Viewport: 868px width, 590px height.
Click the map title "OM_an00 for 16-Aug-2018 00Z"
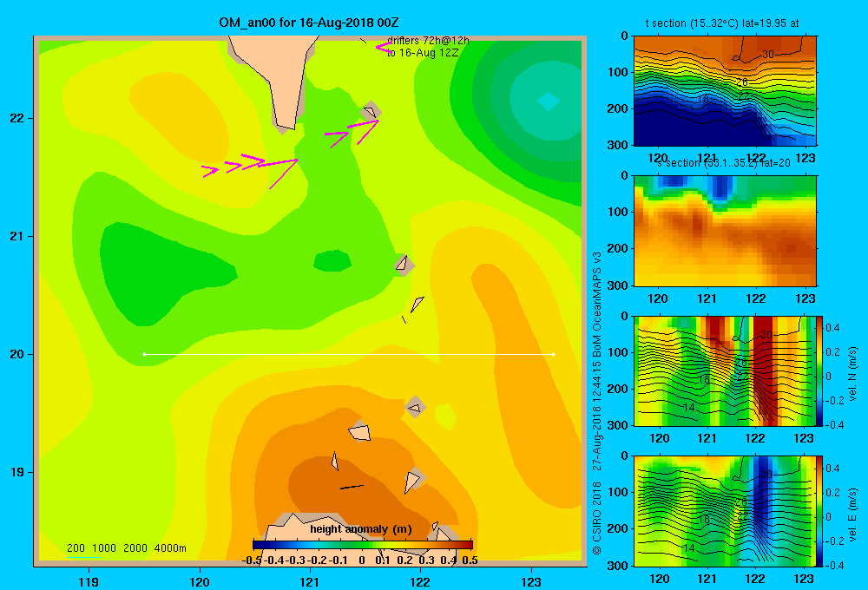pos(309,23)
